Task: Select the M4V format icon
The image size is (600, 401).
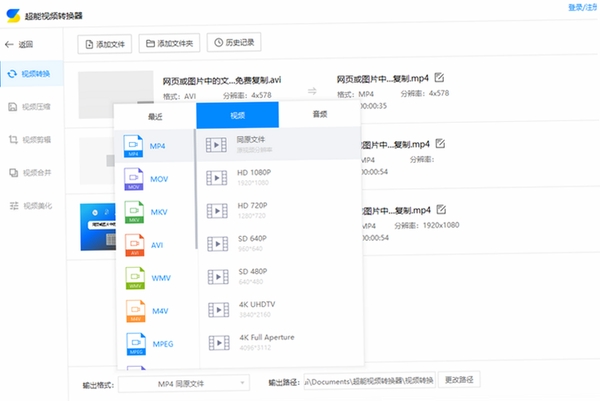Action: pos(135,311)
